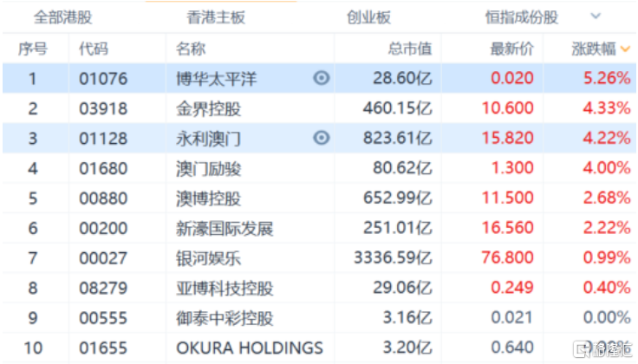
Task: Click the watch icon beside 博华太平洋
Action: point(322,78)
